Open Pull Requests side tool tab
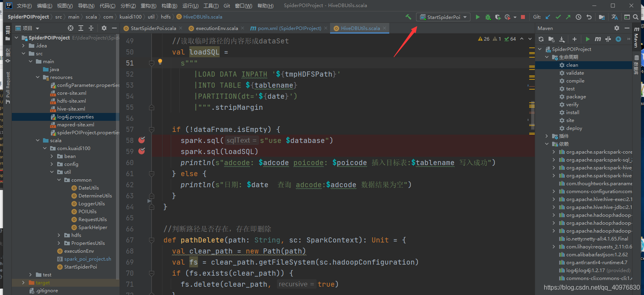The image size is (644, 295). click(8, 88)
